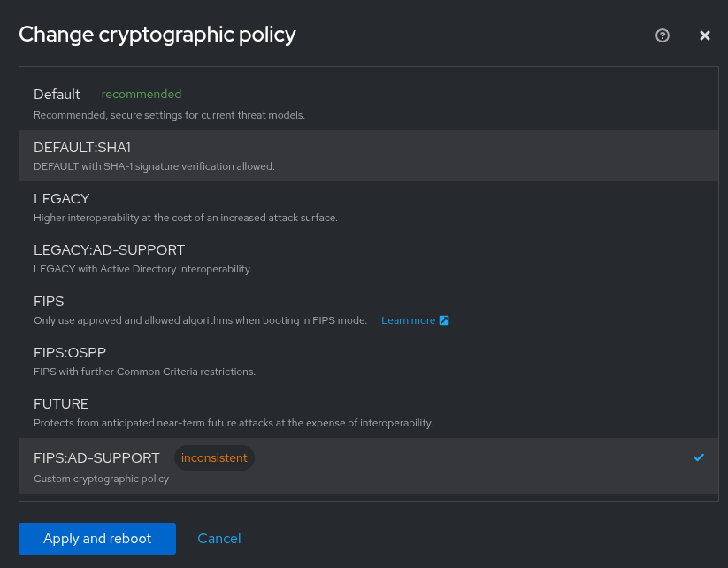The image size is (728, 568).
Task: Open the Learn more link for FIPS
Action: click(x=409, y=320)
